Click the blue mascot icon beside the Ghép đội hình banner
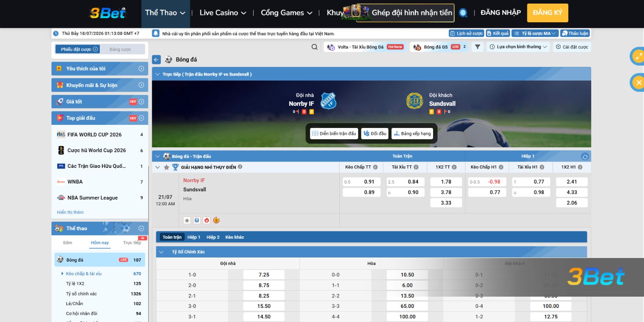 (x=463, y=13)
